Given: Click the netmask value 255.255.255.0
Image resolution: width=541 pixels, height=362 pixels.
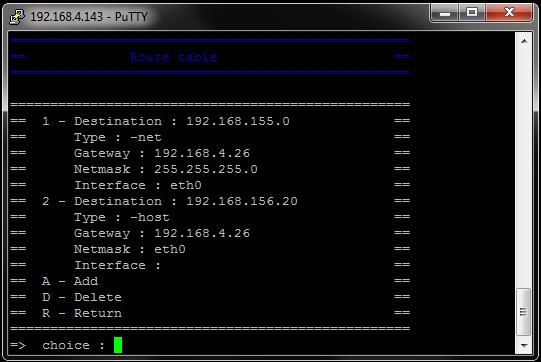Looking at the screenshot, I should point(206,169).
